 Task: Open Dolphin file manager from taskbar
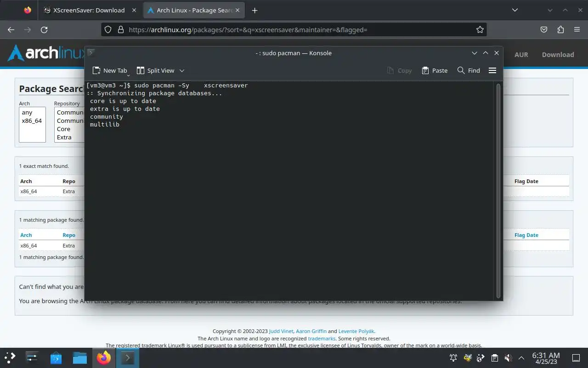tap(80, 357)
